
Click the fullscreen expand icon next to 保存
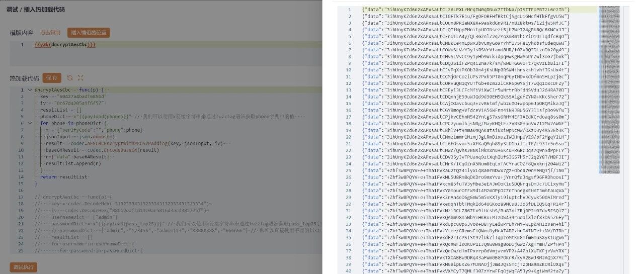coord(80,78)
